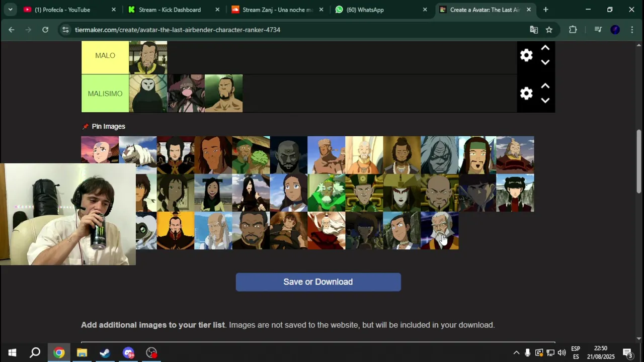This screenshot has height=362, width=644.
Task: Open the translate page icon
Action: (534, 30)
